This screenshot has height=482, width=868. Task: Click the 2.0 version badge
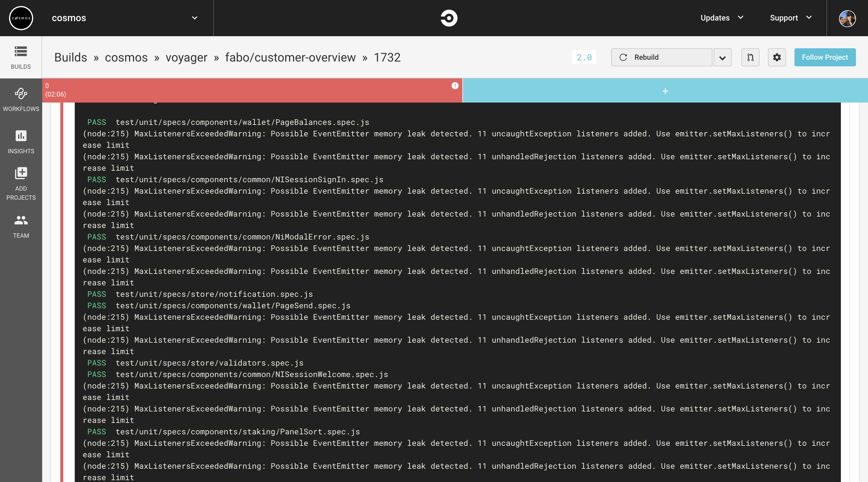coord(584,57)
